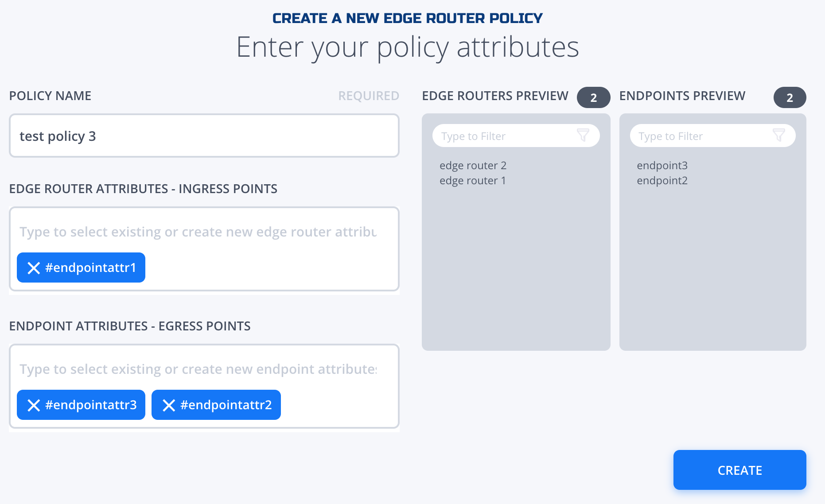
Task: Click the #endpointattr2 tag label
Action: (x=226, y=405)
